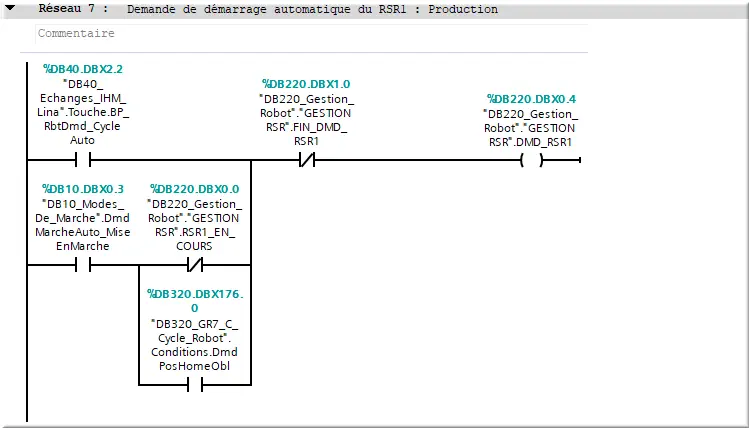
Task: Click the DMD_RSR1 coil tag name
Action: [x=531, y=128]
